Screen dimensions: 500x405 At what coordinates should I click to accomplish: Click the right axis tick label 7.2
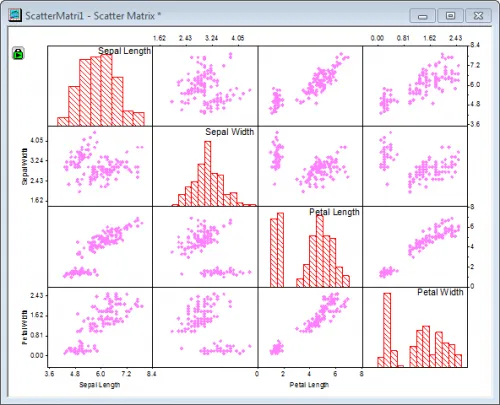475,65
